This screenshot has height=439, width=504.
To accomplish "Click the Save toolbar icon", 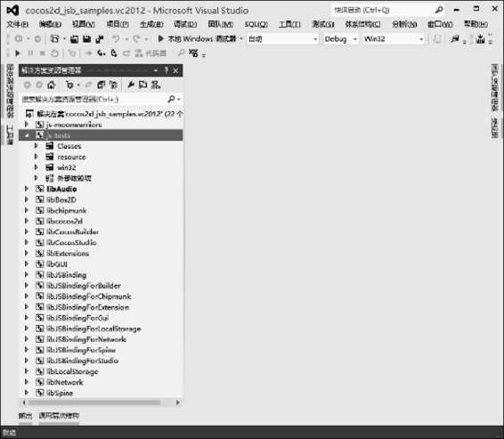I will click(x=86, y=39).
